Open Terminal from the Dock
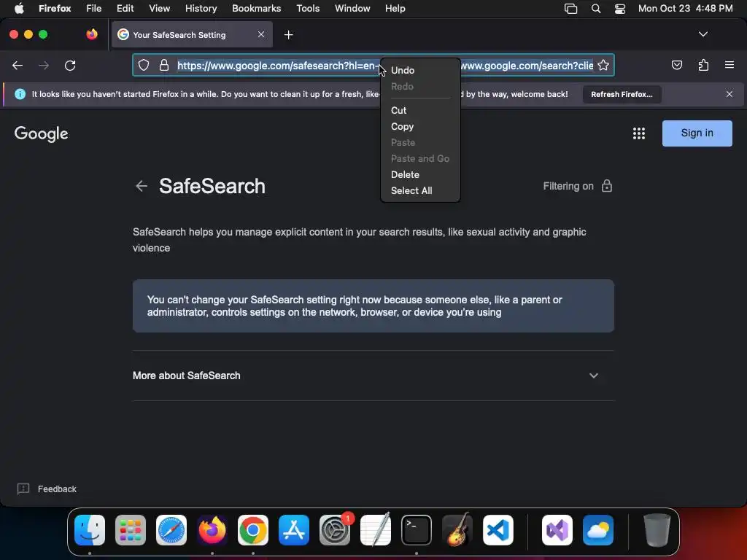 click(417, 530)
